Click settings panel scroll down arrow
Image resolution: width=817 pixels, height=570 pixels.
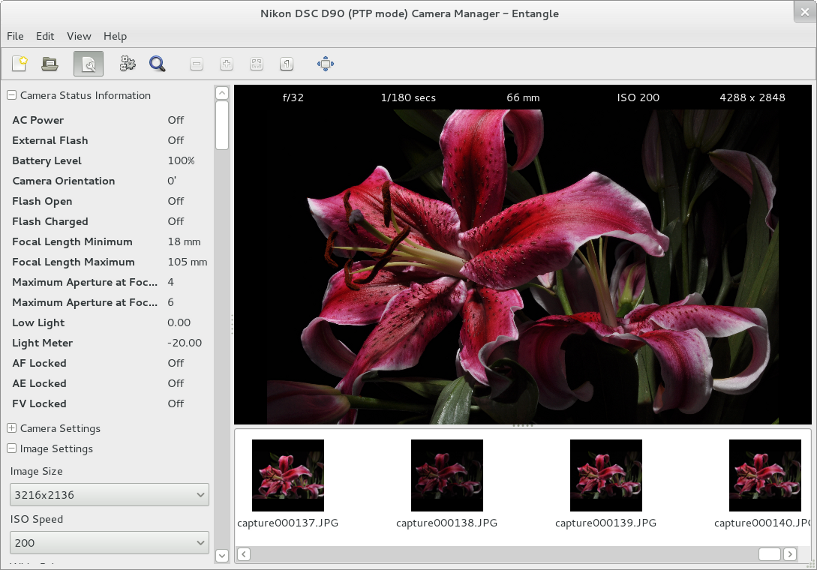222,556
